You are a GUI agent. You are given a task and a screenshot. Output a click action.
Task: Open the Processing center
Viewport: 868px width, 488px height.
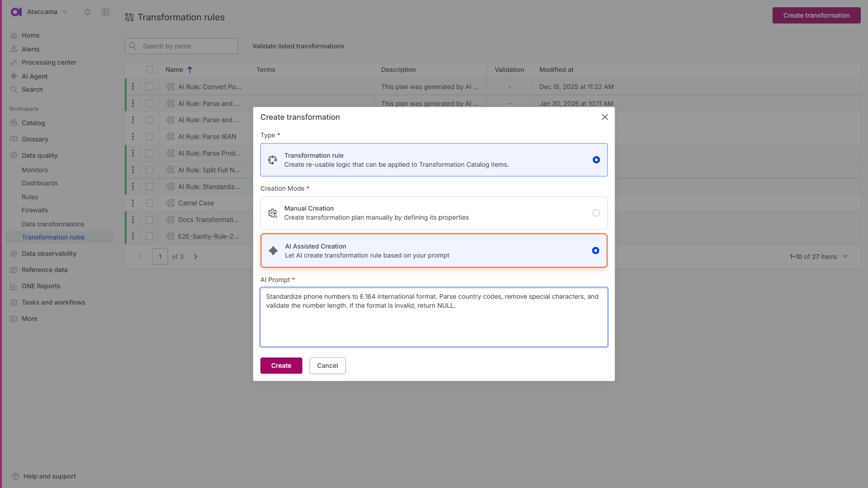pos(49,62)
